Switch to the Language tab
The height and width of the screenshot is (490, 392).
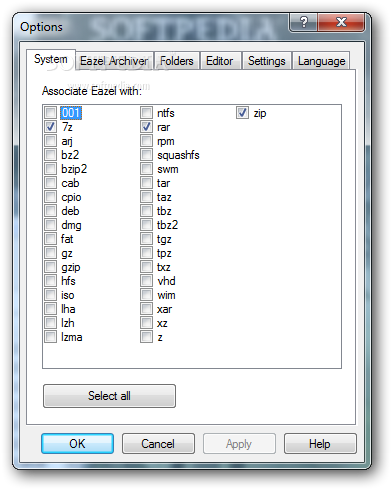pos(321,61)
